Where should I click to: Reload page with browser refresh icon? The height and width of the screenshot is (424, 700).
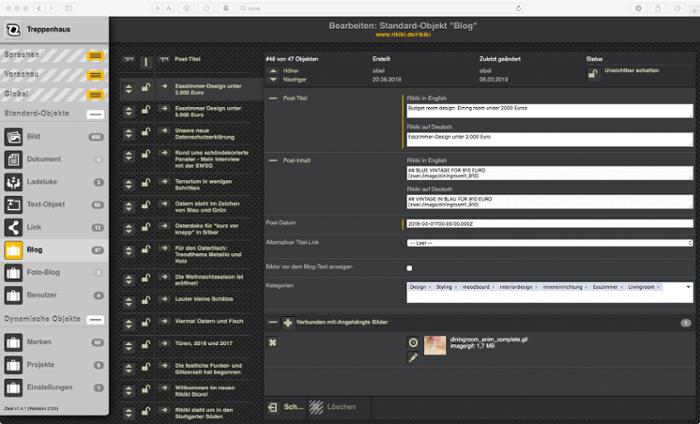(x=518, y=8)
